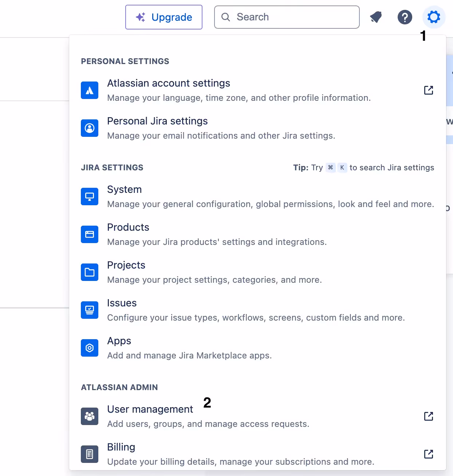The height and width of the screenshot is (476, 453).
Task: Click the magnifier icon in Search box
Action: tap(226, 17)
